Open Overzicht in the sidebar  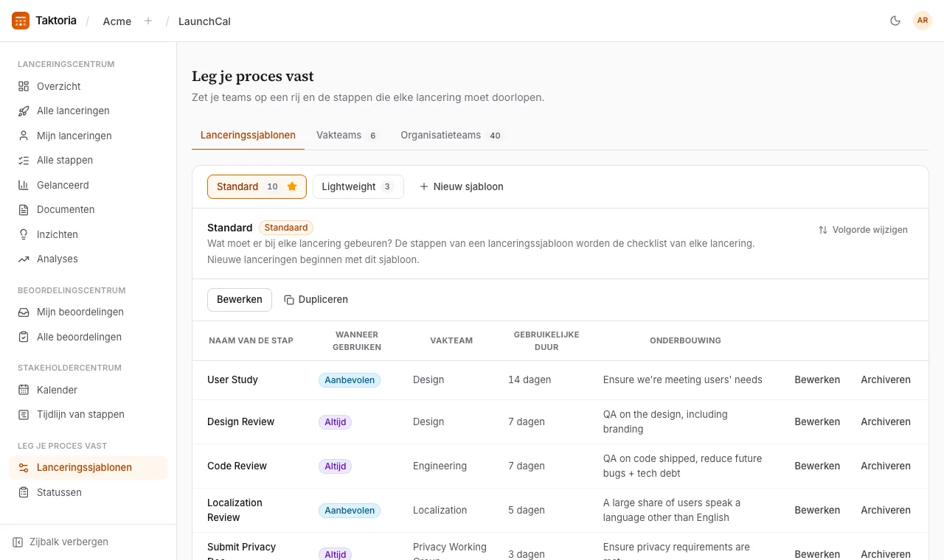pos(88,86)
